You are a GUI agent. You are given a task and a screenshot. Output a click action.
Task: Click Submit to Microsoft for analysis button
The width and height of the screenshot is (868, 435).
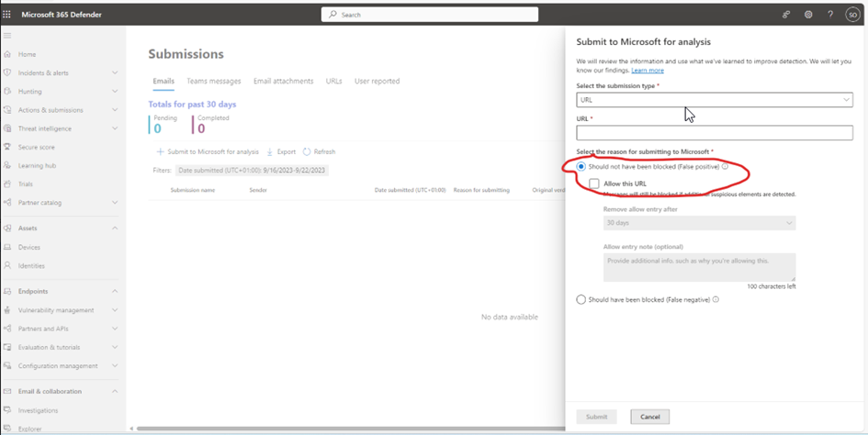coord(208,151)
